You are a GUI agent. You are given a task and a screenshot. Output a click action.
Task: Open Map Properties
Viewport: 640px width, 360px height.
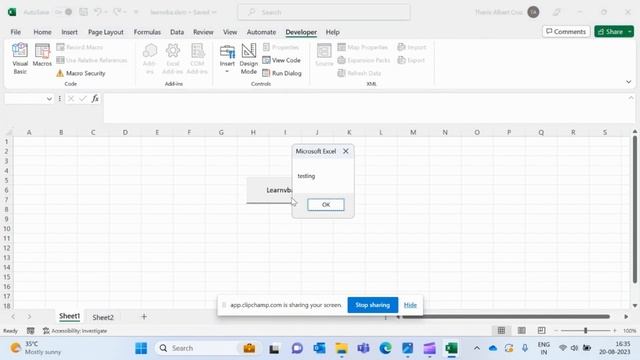click(x=362, y=47)
